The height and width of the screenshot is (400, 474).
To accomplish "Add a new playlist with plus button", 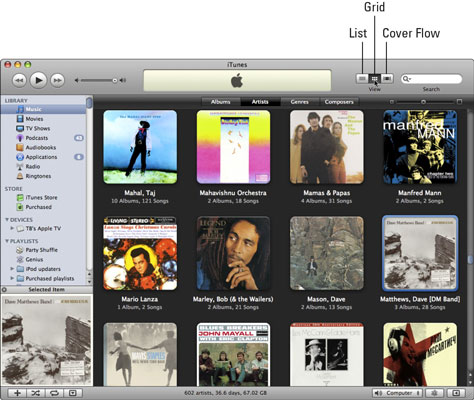I will [17, 393].
